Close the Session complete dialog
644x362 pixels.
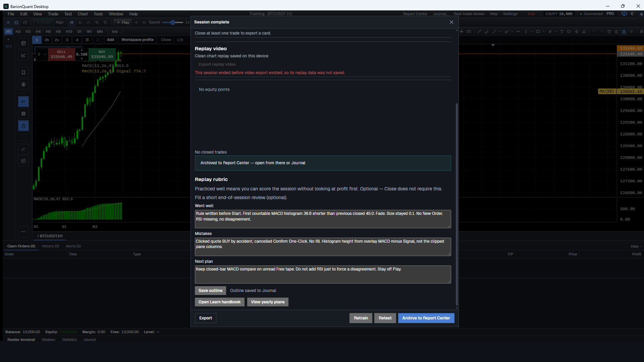[451, 22]
